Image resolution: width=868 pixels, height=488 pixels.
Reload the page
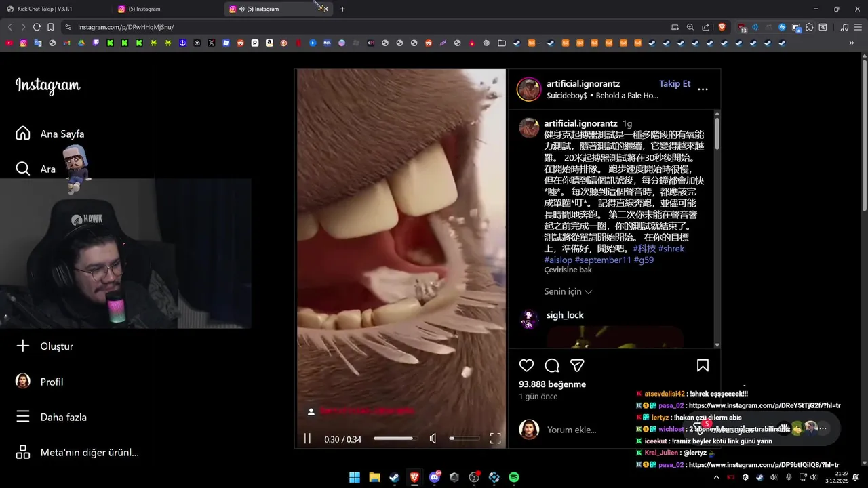(x=37, y=27)
